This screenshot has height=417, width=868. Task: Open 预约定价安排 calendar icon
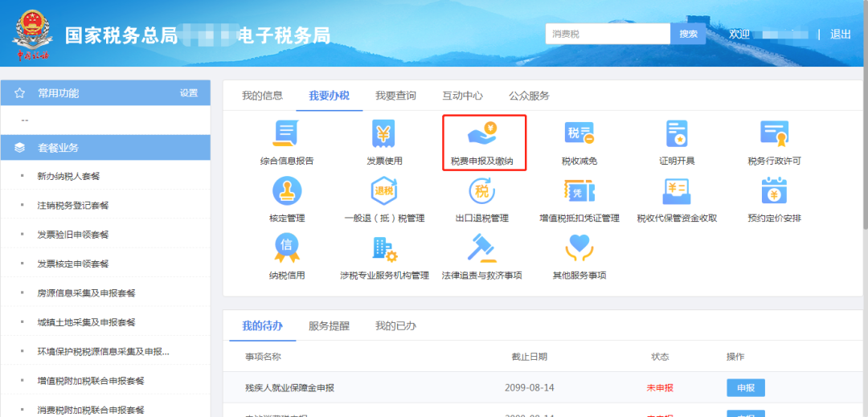coord(774,190)
